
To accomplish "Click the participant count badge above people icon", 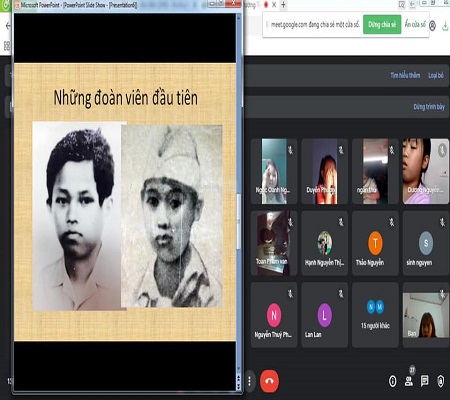I will click(x=412, y=370).
